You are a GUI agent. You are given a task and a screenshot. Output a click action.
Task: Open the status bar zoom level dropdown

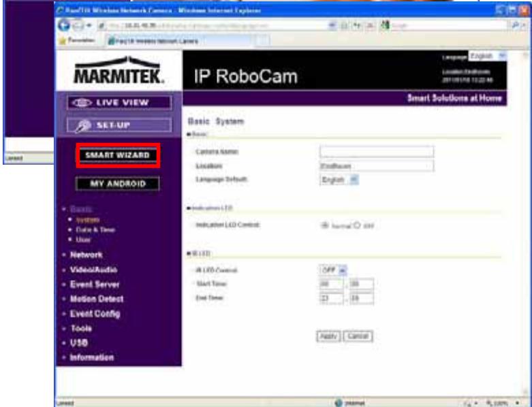click(x=518, y=404)
